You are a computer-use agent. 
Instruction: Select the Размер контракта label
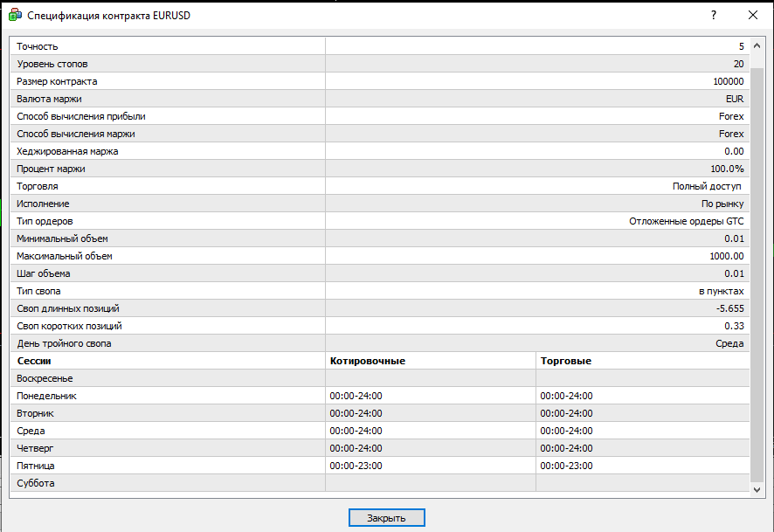(57, 81)
